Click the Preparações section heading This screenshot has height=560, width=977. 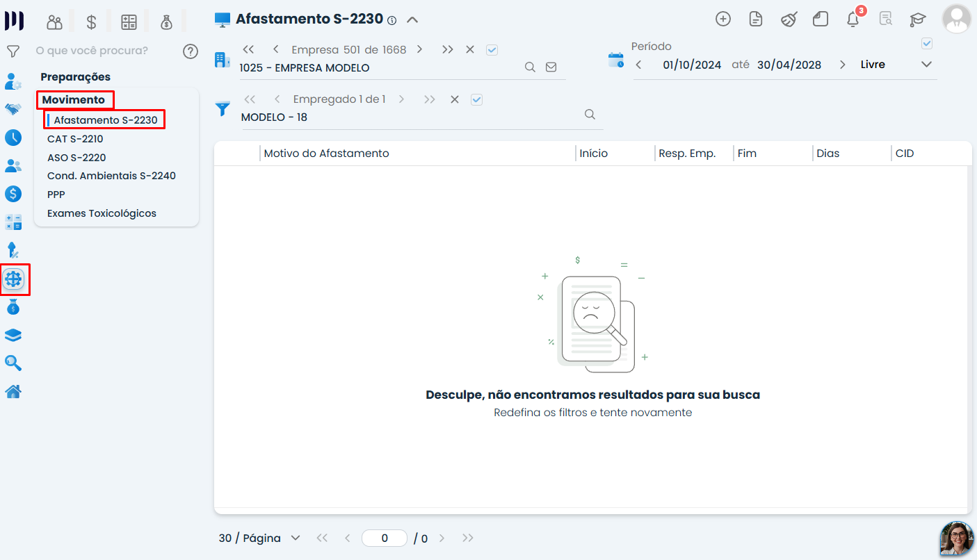point(75,77)
